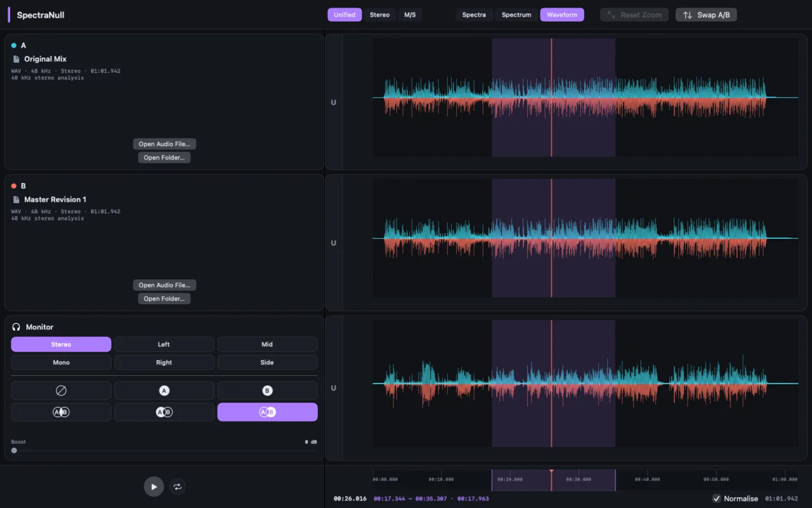Click the 00:10.000 mark on timeline
812x508 pixels.
coord(441,479)
